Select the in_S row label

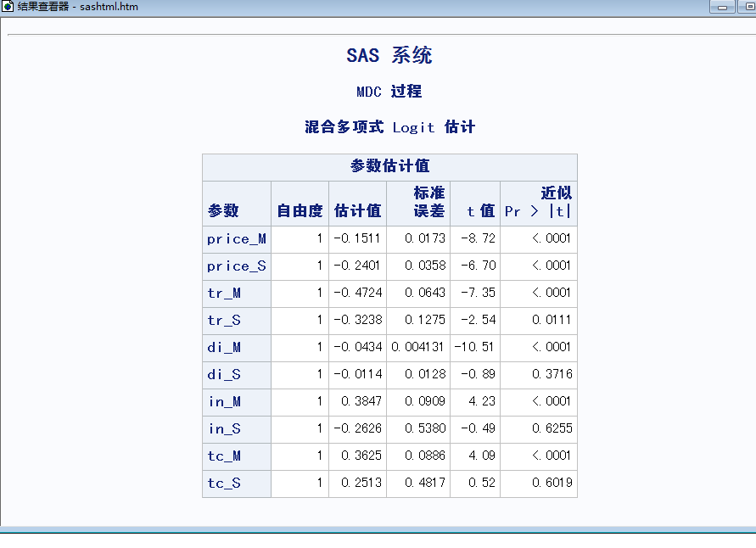coord(224,428)
